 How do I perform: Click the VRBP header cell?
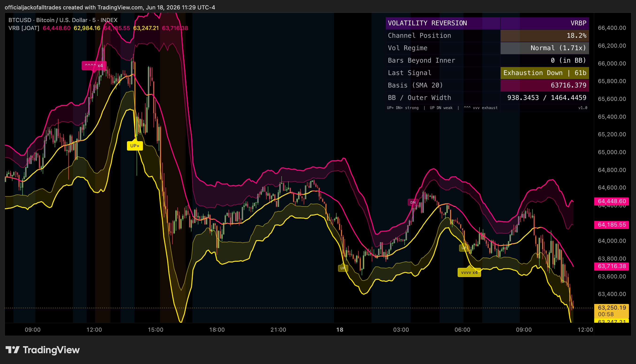click(x=544, y=23)
